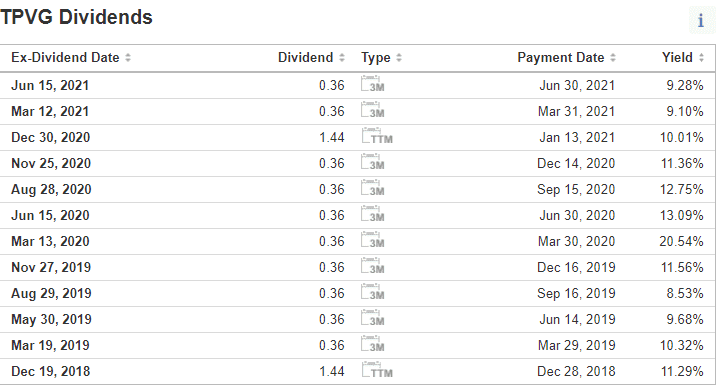Click the 3M type icon for Nov 27, 2019

click(373, 267)
